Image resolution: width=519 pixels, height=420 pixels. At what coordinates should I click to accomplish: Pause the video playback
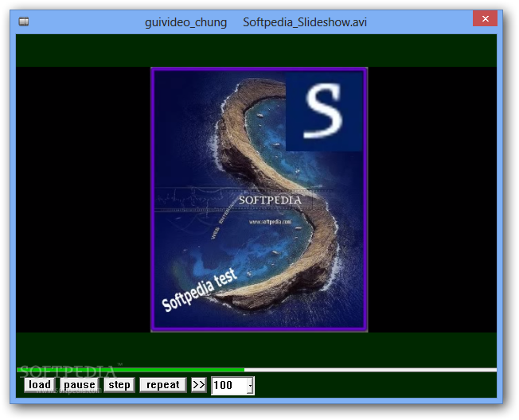tap(80, 385)
